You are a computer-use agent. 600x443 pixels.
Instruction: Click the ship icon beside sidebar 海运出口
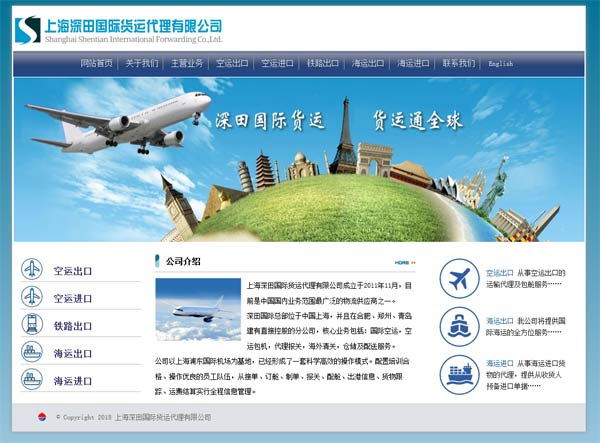tap(33, 353)
